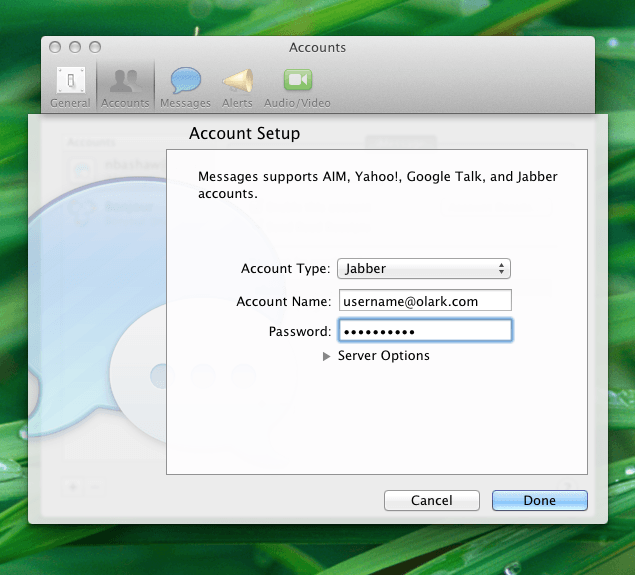635x575 pixels.
Task: Click the Account Setup heading
Action: point(244,134)
